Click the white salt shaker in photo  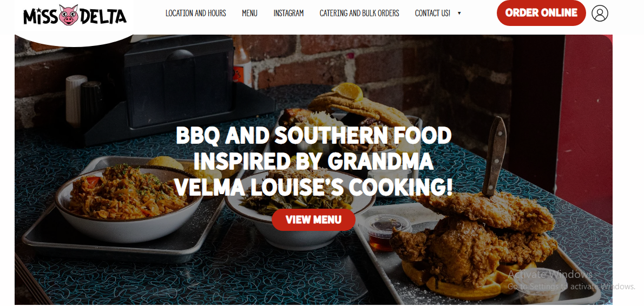click(x=76, y=101)
